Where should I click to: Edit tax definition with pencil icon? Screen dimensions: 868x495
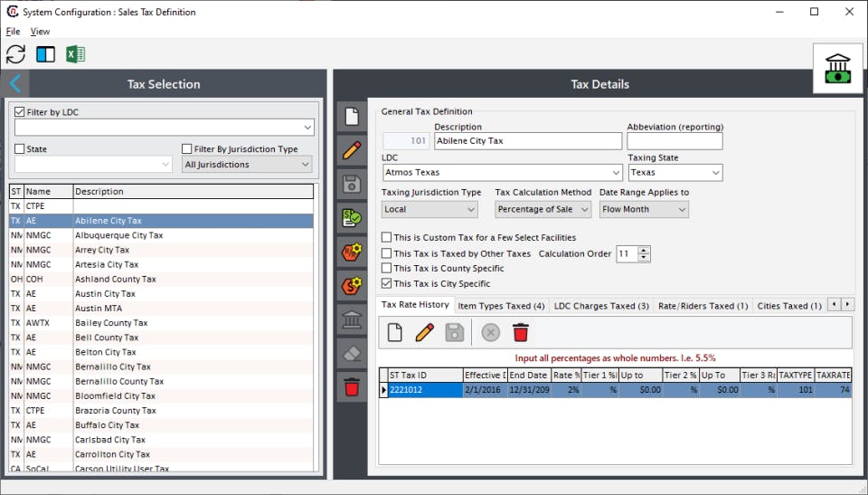click(x=352, y=150)
